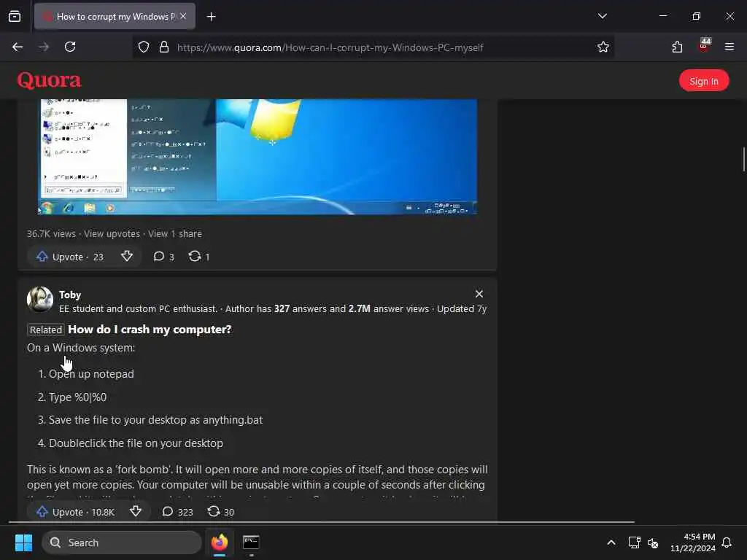Click list item 'Open up notepad'

91,374
